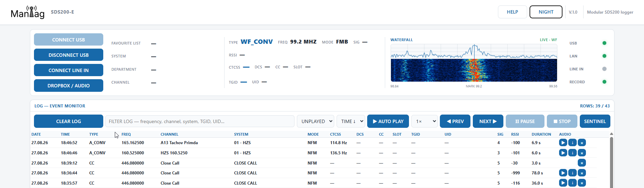Click the CONNECT USB button
This screenshot has height=188, width=644.
tap(69, 39)
